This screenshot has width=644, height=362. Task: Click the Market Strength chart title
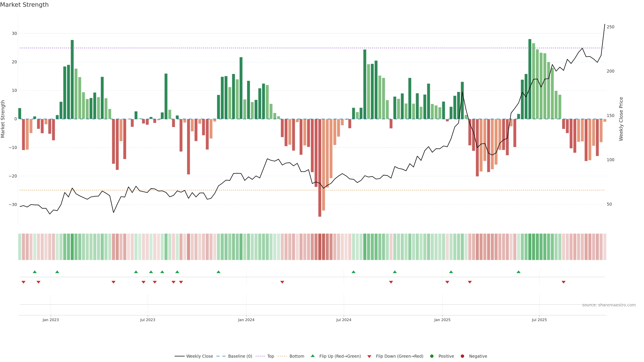pos(24,5)
